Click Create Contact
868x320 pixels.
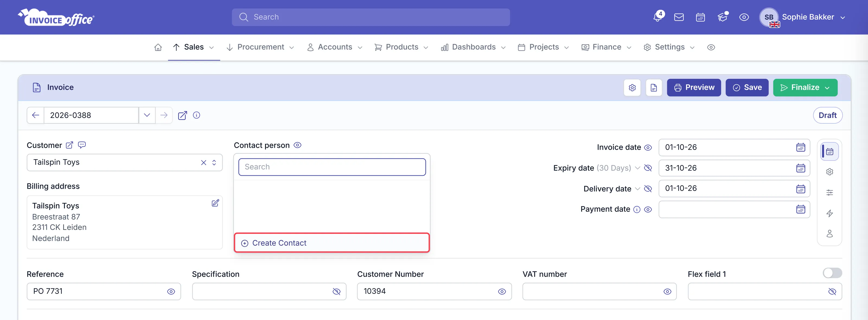[x=331, y=243]
